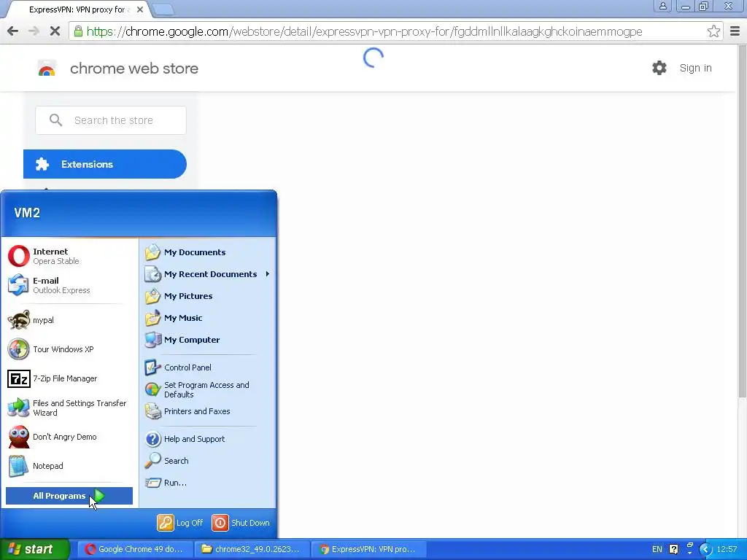Select the Extensions category
Viewport: 747px width, 560px height.
coord(105,164)
